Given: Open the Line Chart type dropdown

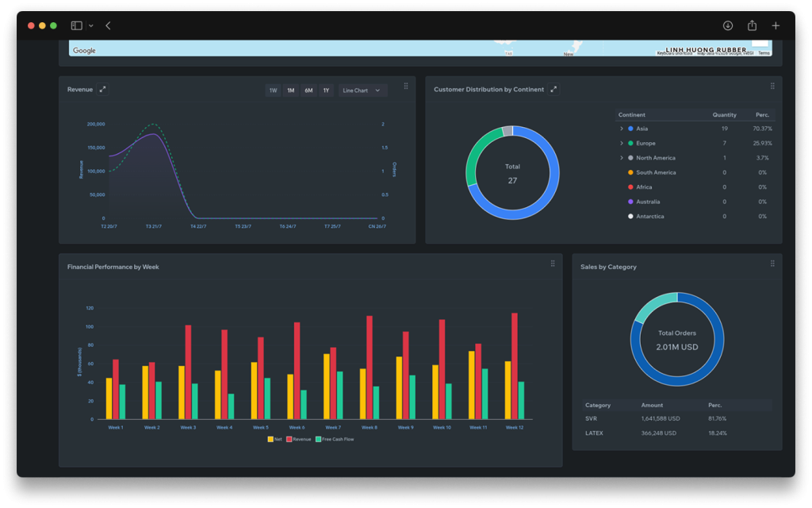Looking at the screenshot, I should pos(362,90).
